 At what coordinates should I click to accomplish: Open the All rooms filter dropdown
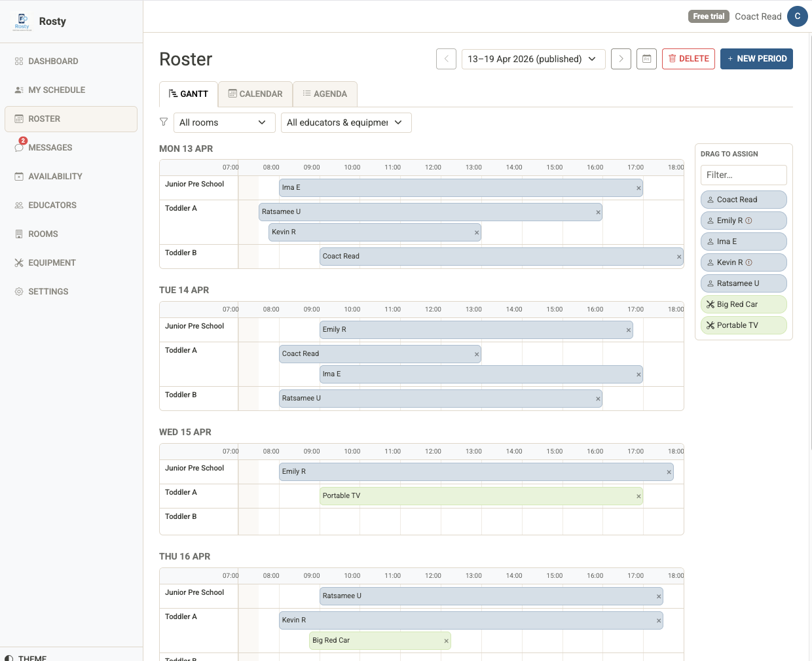coord(225,122)
